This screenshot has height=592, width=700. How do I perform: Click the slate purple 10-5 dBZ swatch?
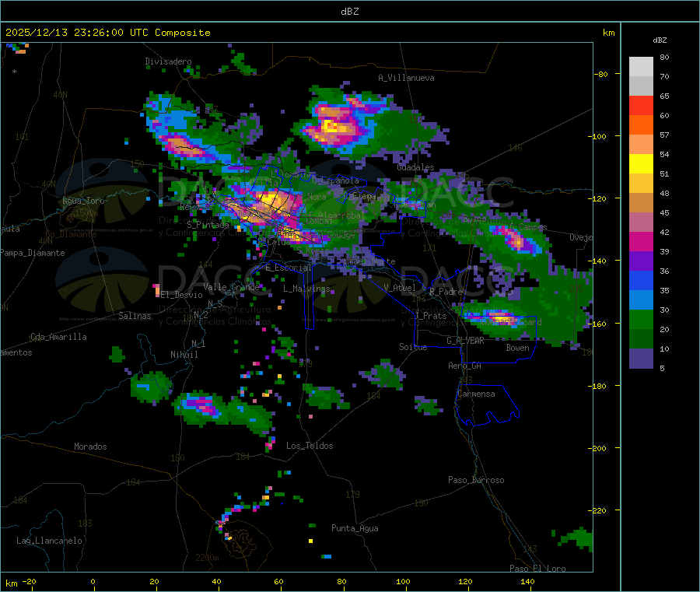(x=641, y=359)
